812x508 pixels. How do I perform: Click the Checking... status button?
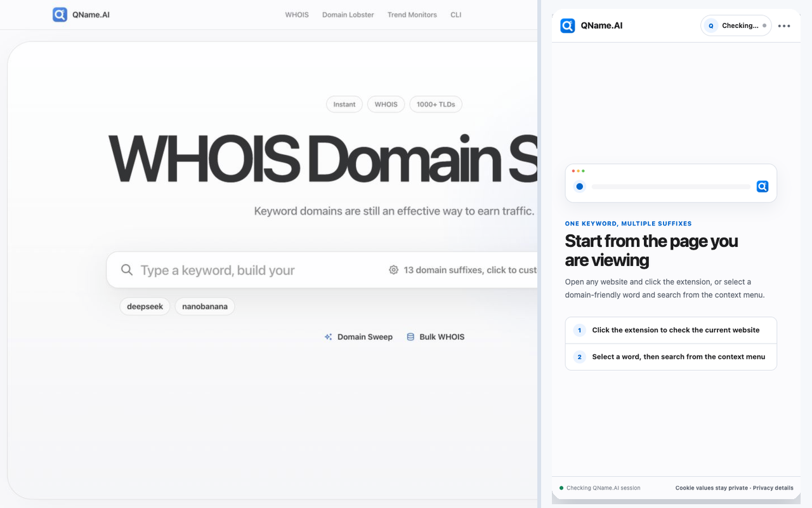(736, 26)
